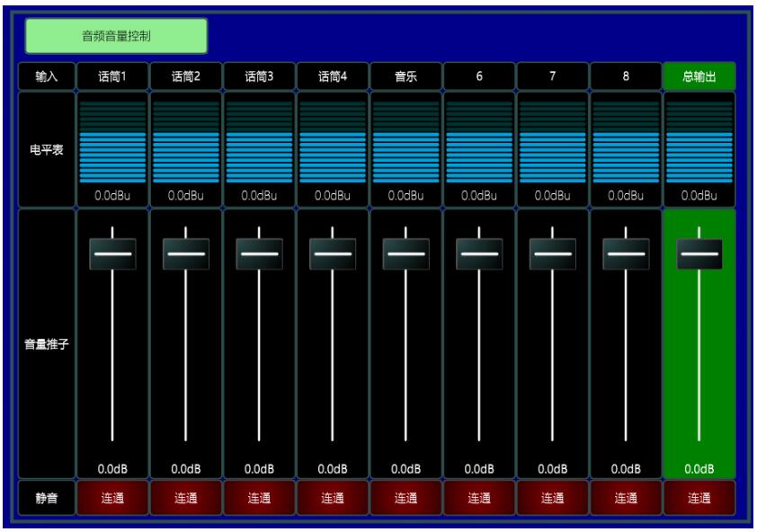Viewport: 757px width, 532px height.
Task: Click the 话筒3 level meter bars
Action: (x=259, y=142)
